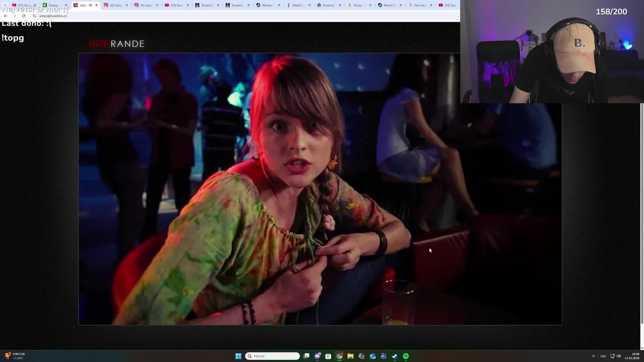Click the Hledat taskbar search box

coord(272,356)
